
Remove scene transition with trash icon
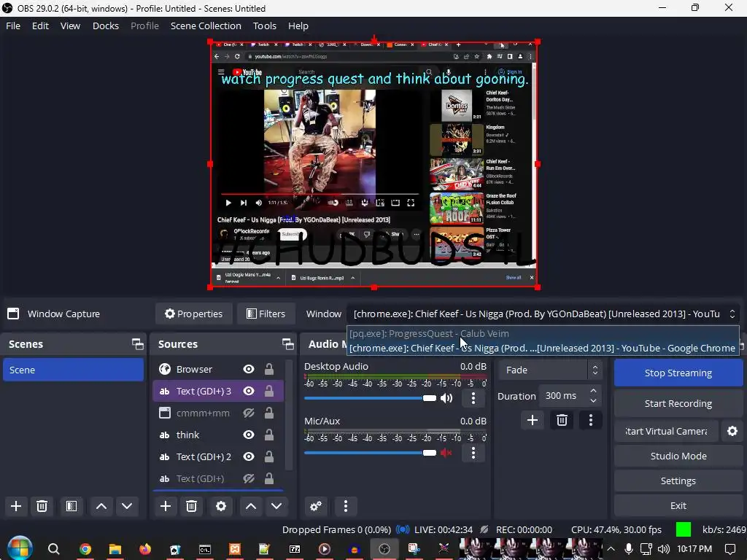coord(562,420)
